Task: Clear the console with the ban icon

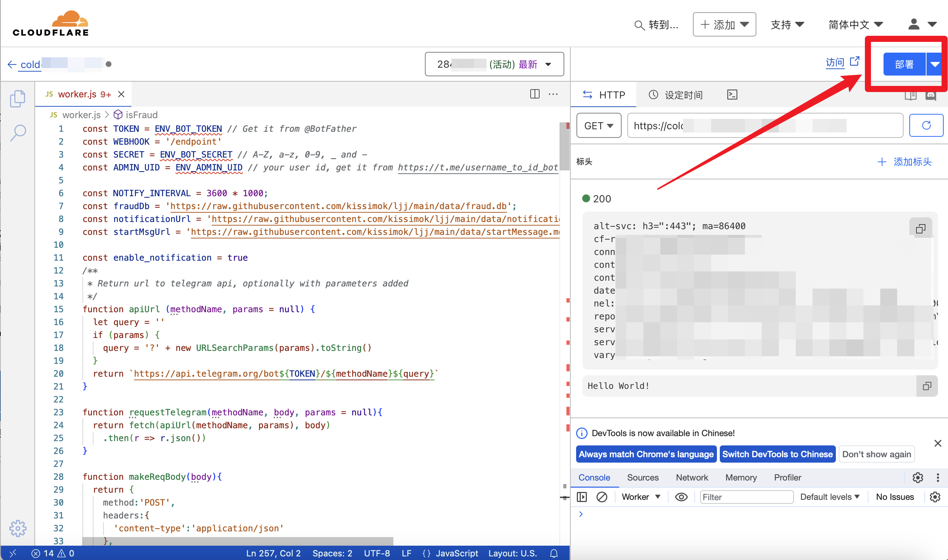Action: coord(602,497)
